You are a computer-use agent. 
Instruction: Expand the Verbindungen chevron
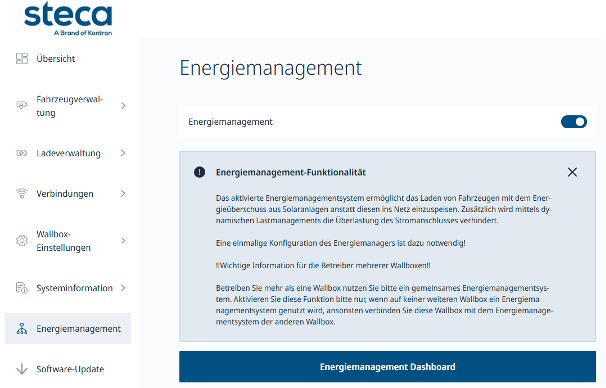click(x=123, y=193)
